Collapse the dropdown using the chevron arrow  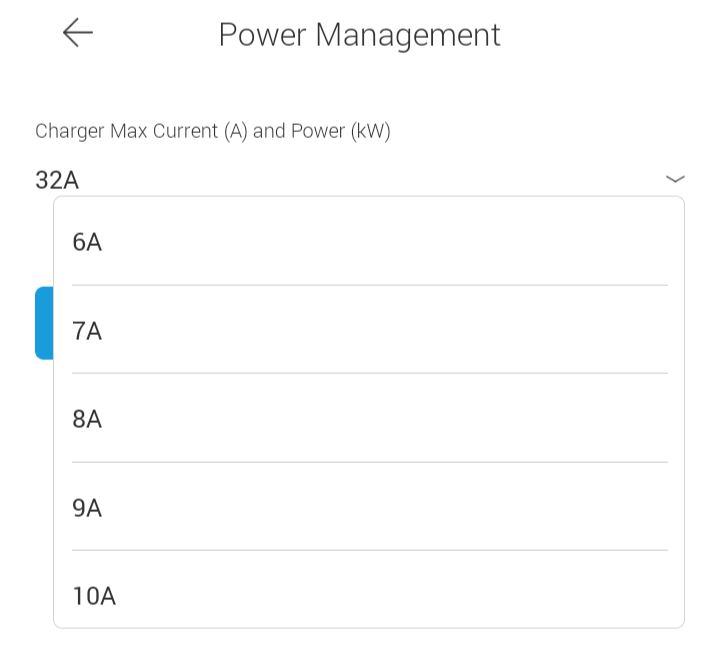click(x=675, y=179)
